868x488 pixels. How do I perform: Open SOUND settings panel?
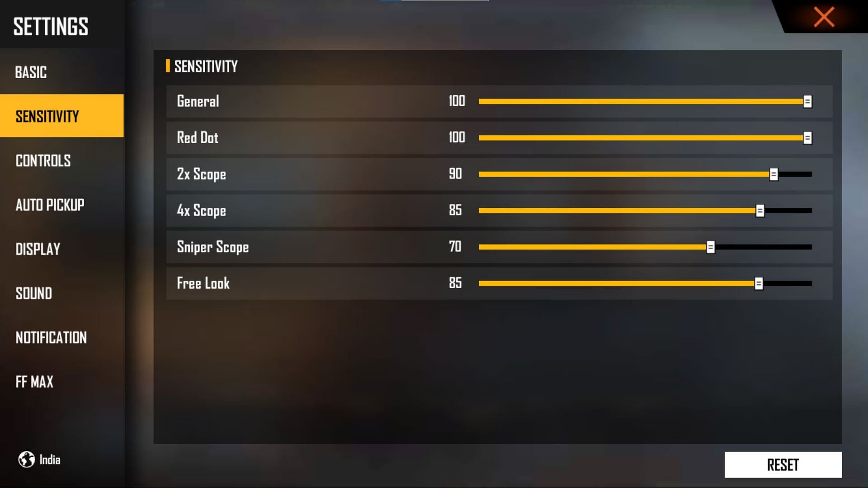(34, 293)
